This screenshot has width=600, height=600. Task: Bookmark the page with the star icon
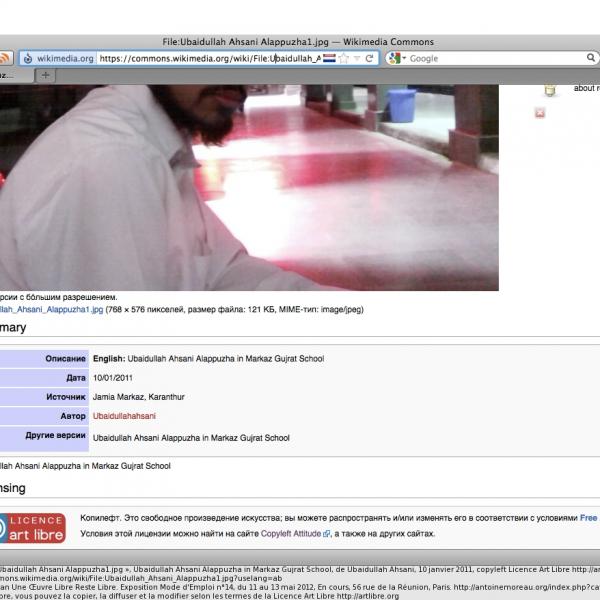pyautogui.click(x=344, y=59)
